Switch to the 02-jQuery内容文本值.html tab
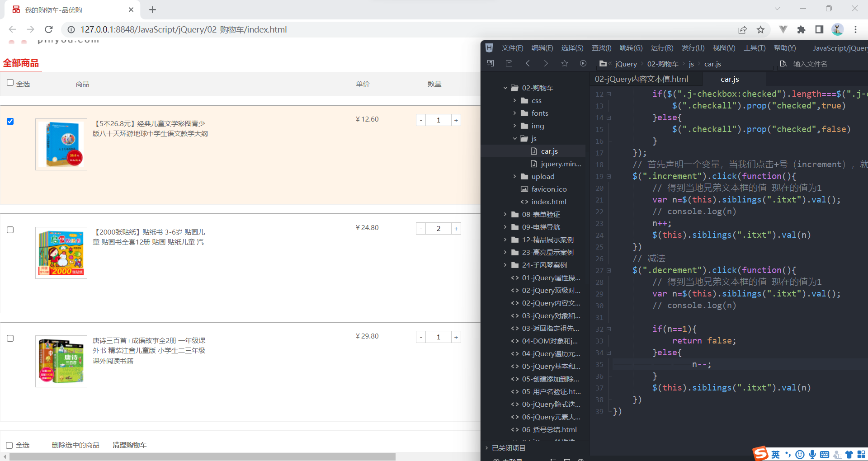868x461 pixels. click(642, 79)
